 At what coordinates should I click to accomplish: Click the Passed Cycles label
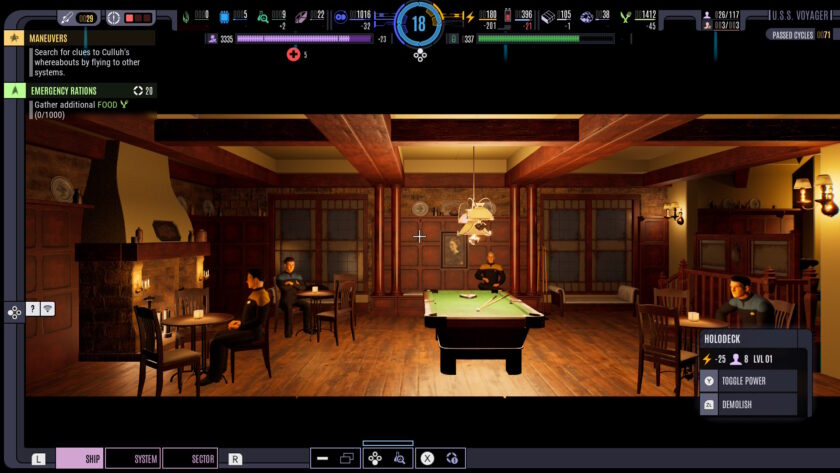coord(792,35)
